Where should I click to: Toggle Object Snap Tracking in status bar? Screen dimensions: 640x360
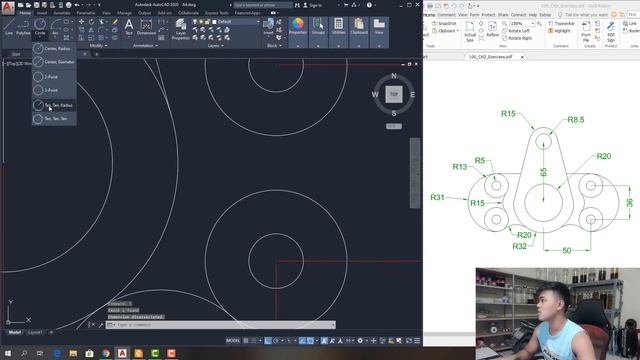(x=302, y=340)
